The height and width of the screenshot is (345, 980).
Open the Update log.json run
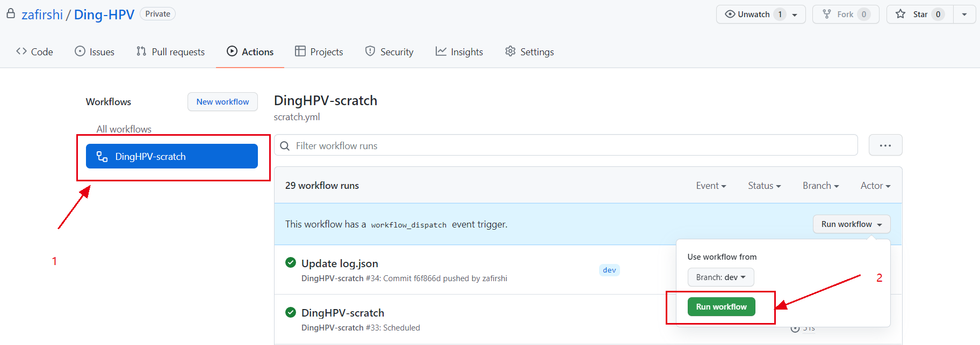tap(340, 263)
